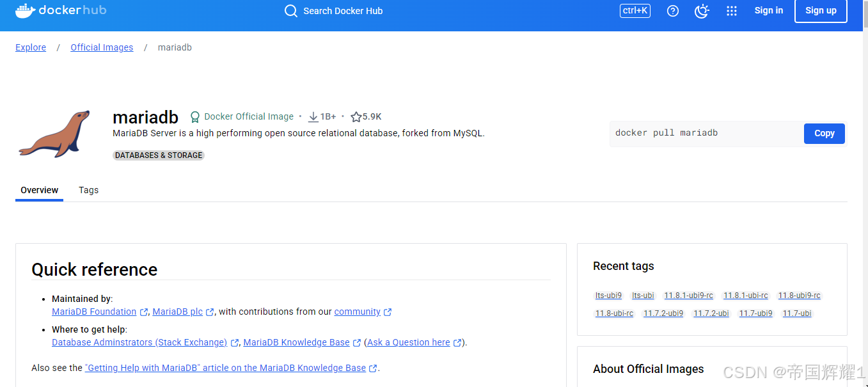Screen dimensions: 868x387
Task: Click external link icon after MariaDB plc
Action: coord(210,312)
